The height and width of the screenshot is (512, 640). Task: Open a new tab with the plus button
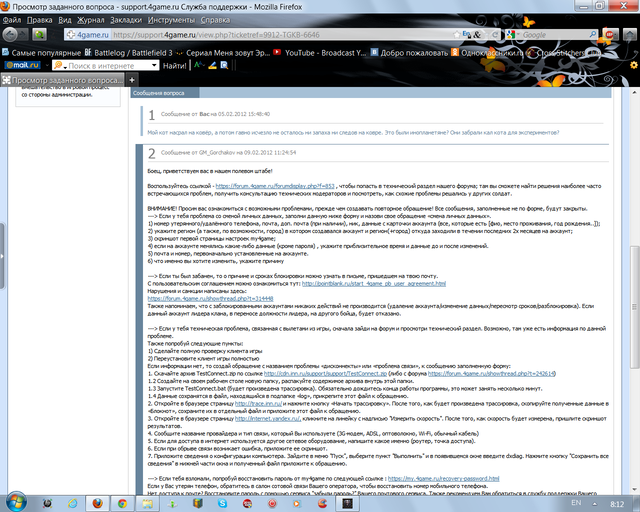click(132, 80)
